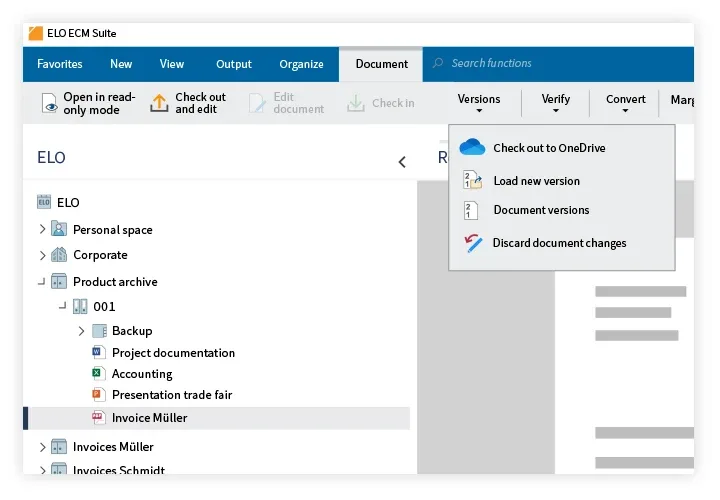Click the disabled Check in label
The image size is (720, 500).
point(393,103)
